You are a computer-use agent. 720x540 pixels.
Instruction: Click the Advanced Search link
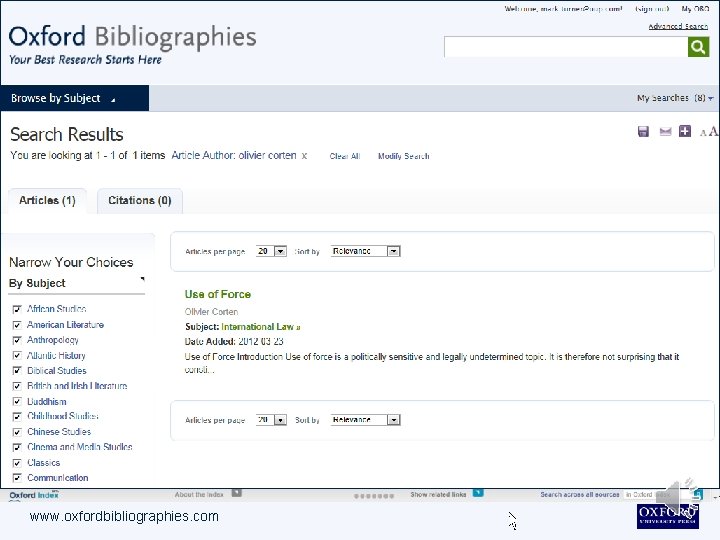pyautogui.click(x=678, y=26)
